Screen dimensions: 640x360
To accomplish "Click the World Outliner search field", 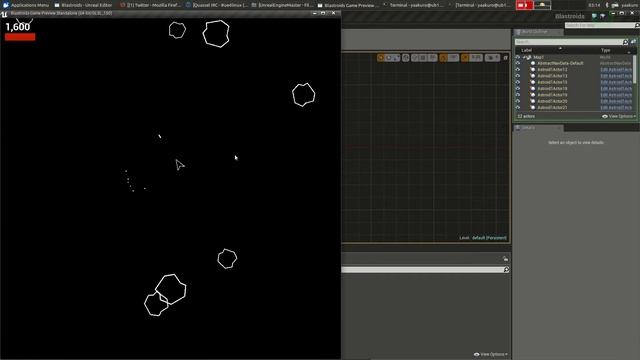I will [x=568, y=42].
